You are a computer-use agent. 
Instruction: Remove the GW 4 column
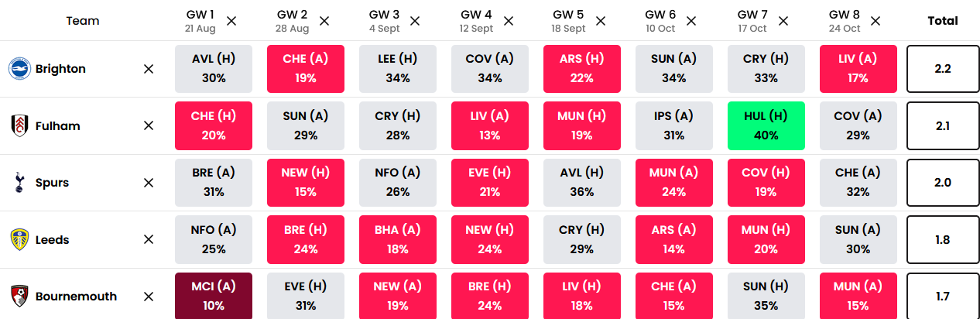click(x=508, y=21)
